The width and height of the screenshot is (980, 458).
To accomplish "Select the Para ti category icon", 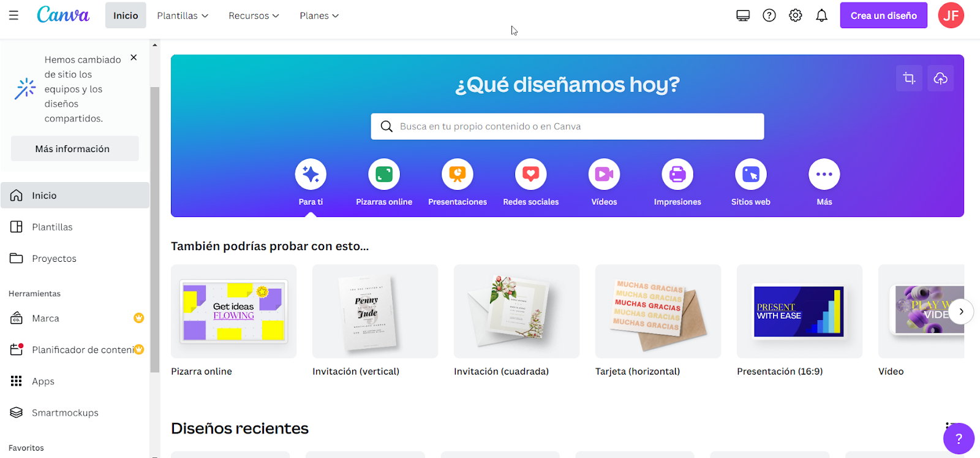I will pos(311,175).
